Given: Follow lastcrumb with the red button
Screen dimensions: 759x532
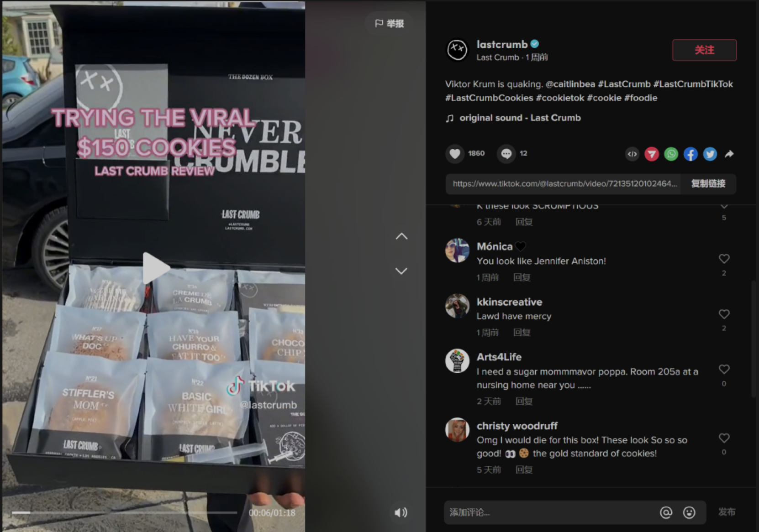Looking at the screenshot, I should point(704,50).
